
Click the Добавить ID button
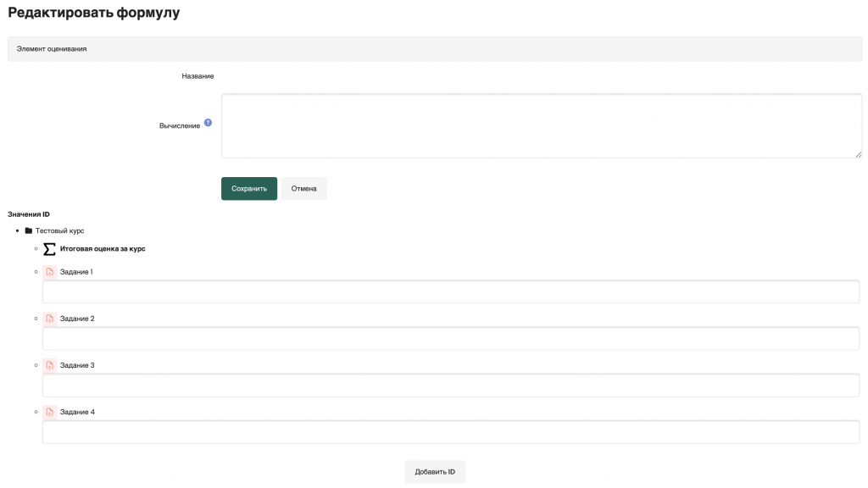[435, 472]
